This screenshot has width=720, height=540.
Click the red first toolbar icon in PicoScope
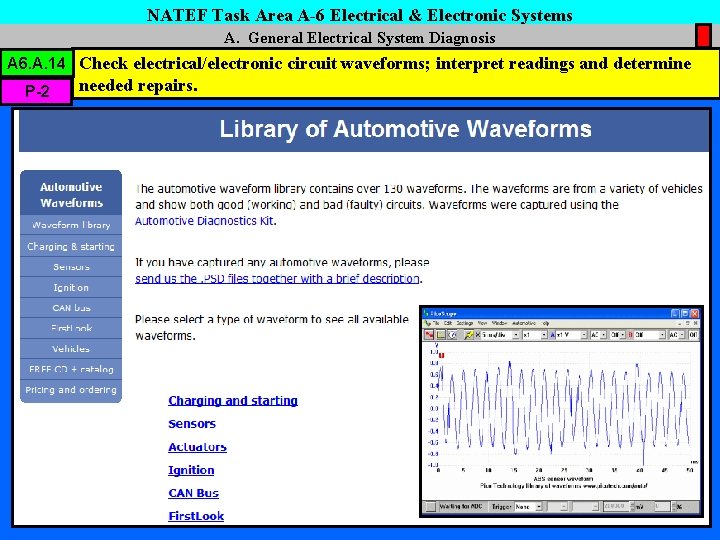tap(429, 335)
